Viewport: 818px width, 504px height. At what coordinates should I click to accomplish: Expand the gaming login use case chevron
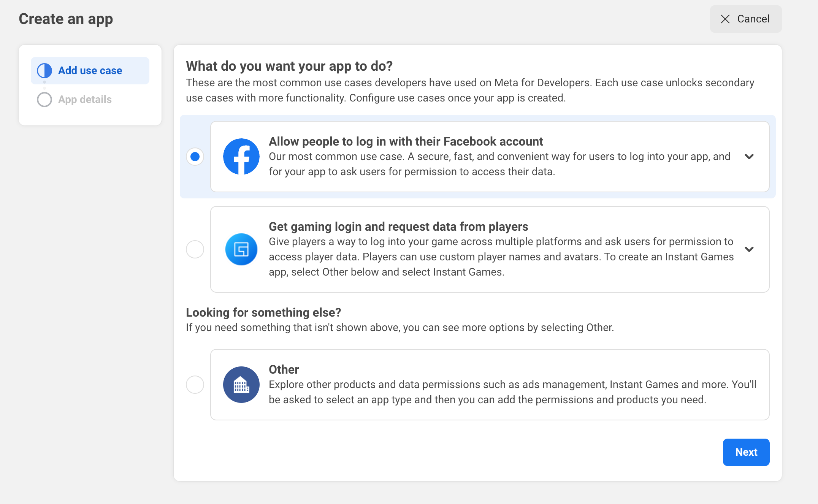(x=749, y=249)
